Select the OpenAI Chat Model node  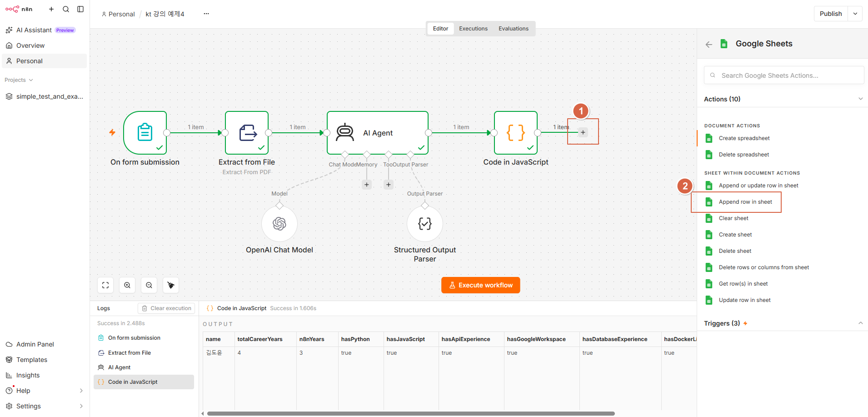[279, 224]
